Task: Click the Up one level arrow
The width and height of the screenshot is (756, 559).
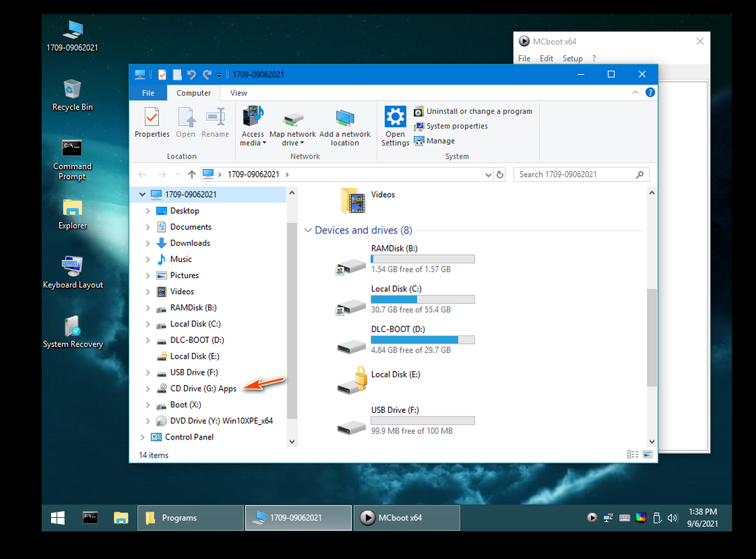Action: 192,175
